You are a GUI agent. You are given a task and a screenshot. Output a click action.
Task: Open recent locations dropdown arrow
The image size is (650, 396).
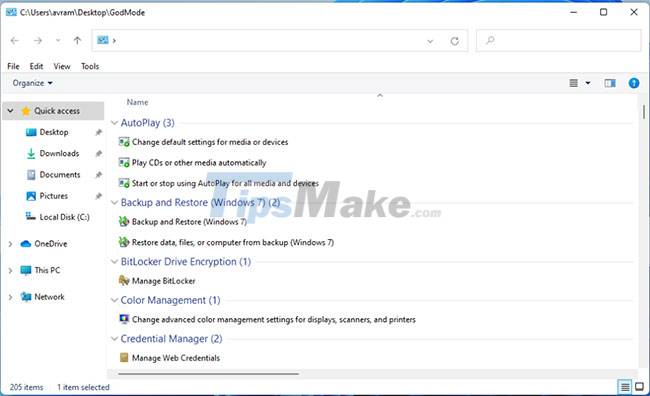pyautogui.click(x=58, y=41)
